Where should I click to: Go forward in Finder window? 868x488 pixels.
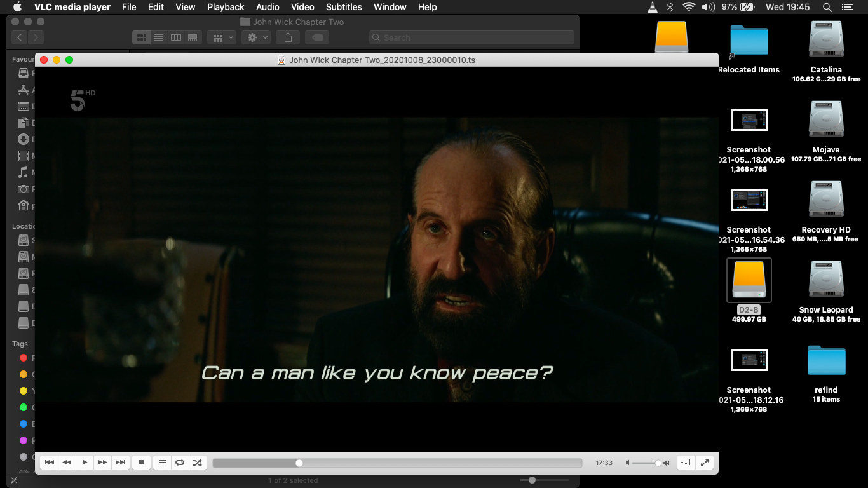click(36, 37)
